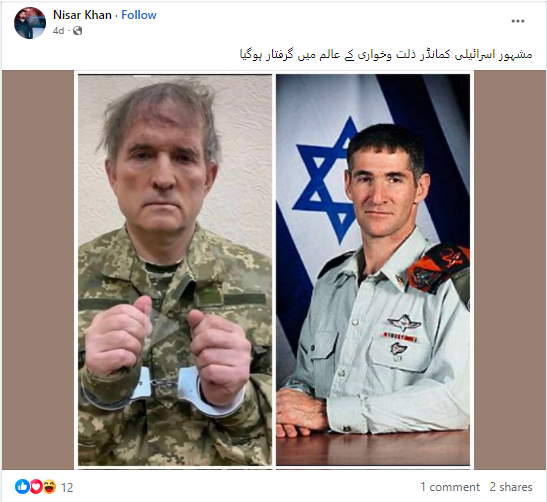547x502 pixels.
Task: Click the Nisar Khan name link
Action: pyautogui.click(x=82, y=15)
